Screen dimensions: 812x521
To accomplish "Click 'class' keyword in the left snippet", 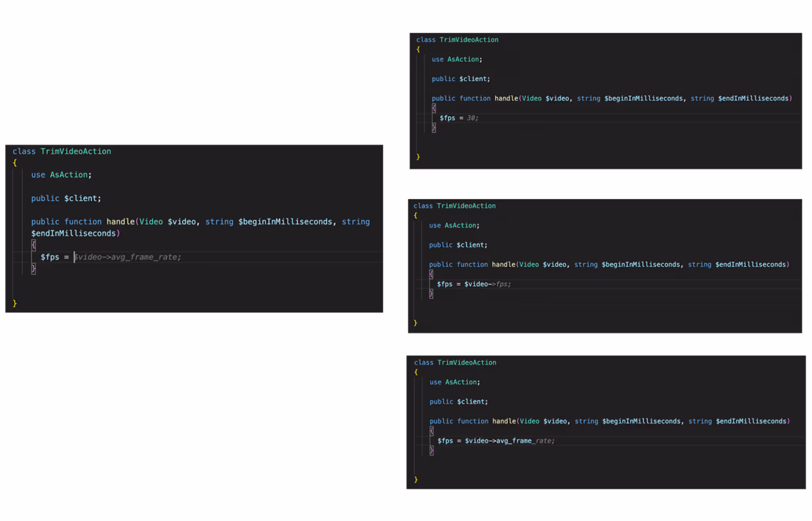I will [x=24, y=151].
